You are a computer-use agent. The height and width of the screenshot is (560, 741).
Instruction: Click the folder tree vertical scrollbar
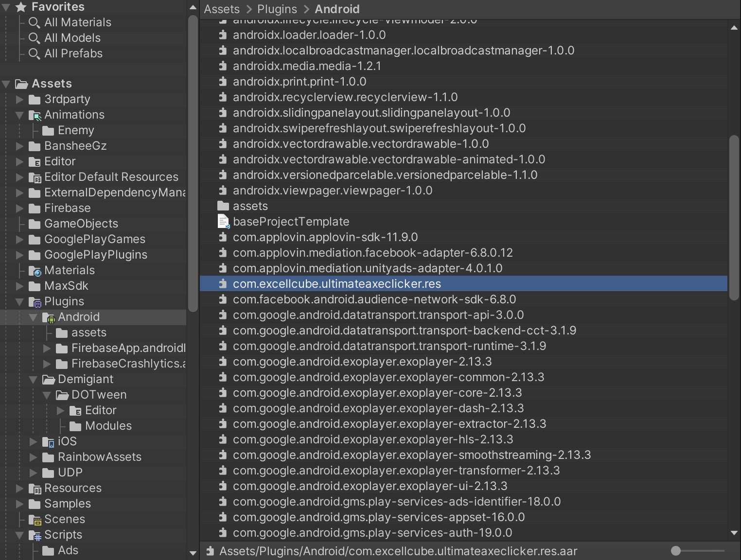coord(193,163)
